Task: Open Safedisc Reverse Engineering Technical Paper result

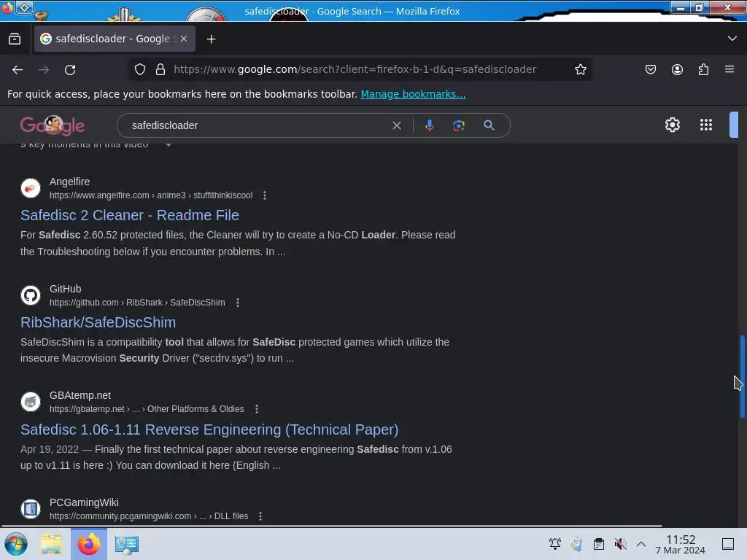Action: [209, 429]
